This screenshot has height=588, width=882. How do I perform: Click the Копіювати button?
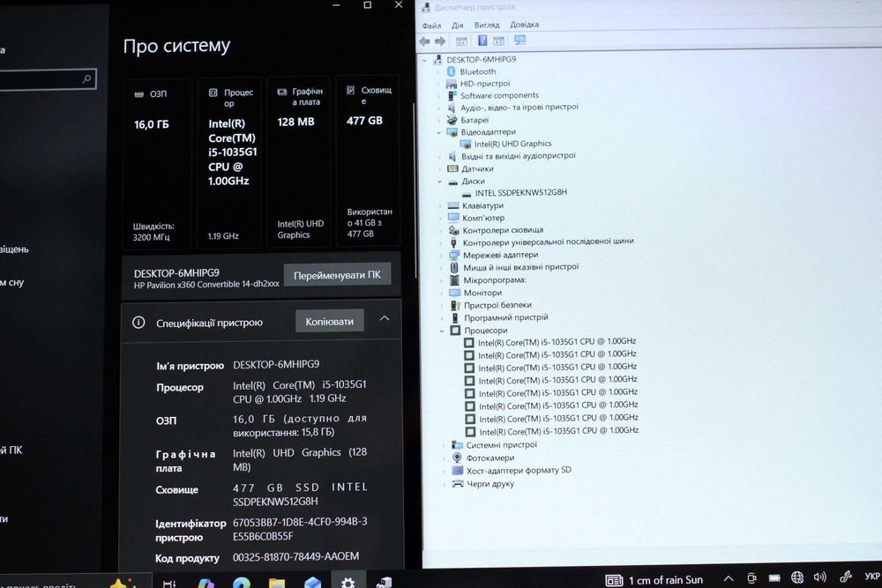330,322
